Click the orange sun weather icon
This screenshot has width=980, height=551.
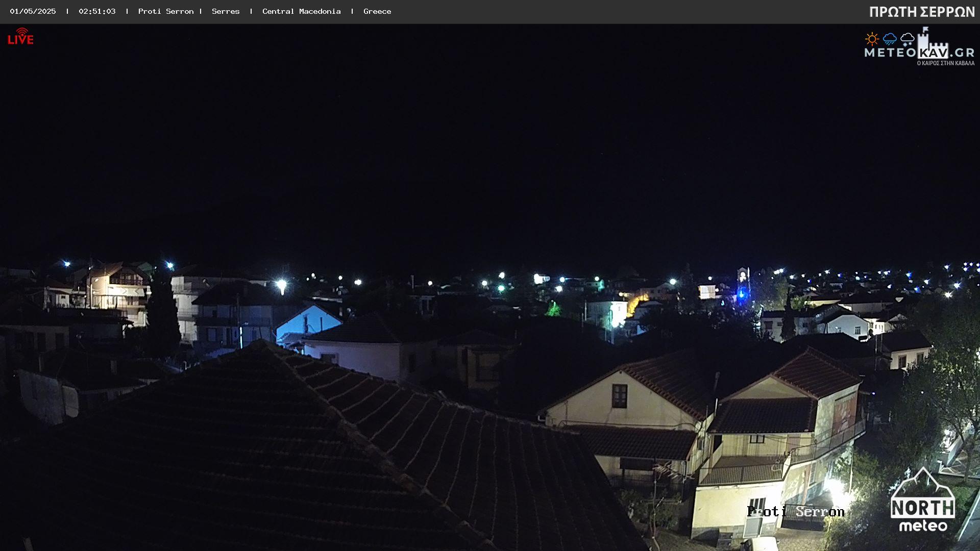pos(872,39)
